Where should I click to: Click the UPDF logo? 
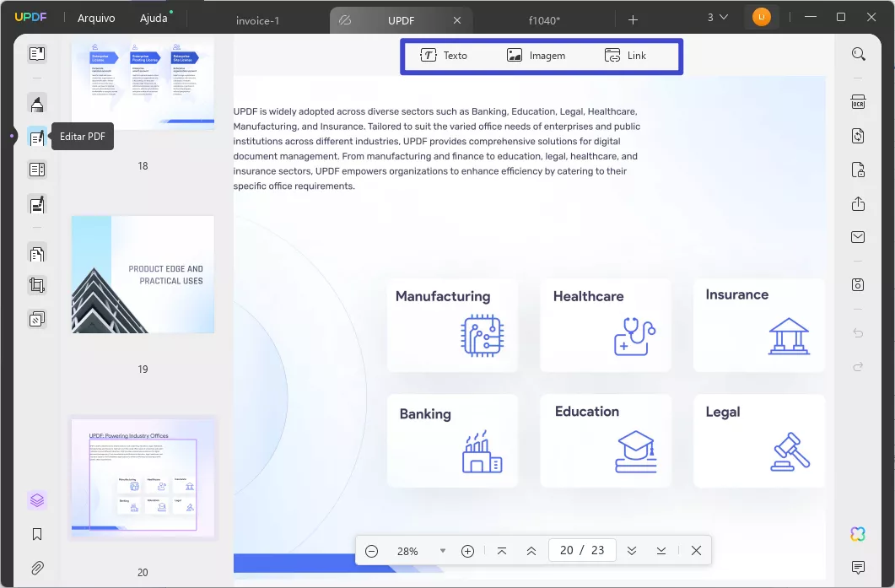30,17
